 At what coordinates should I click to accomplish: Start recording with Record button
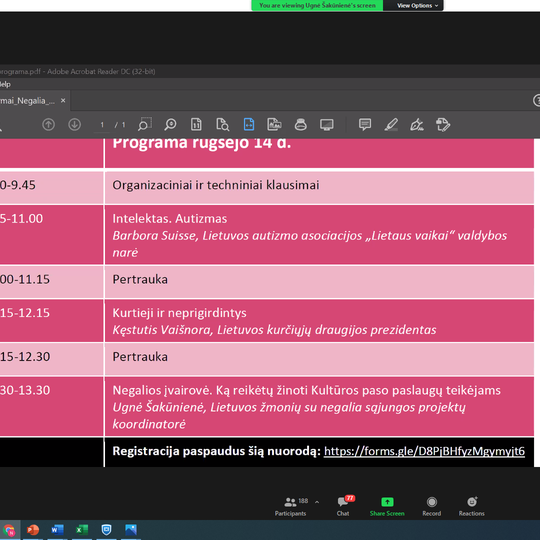(432, 506)
